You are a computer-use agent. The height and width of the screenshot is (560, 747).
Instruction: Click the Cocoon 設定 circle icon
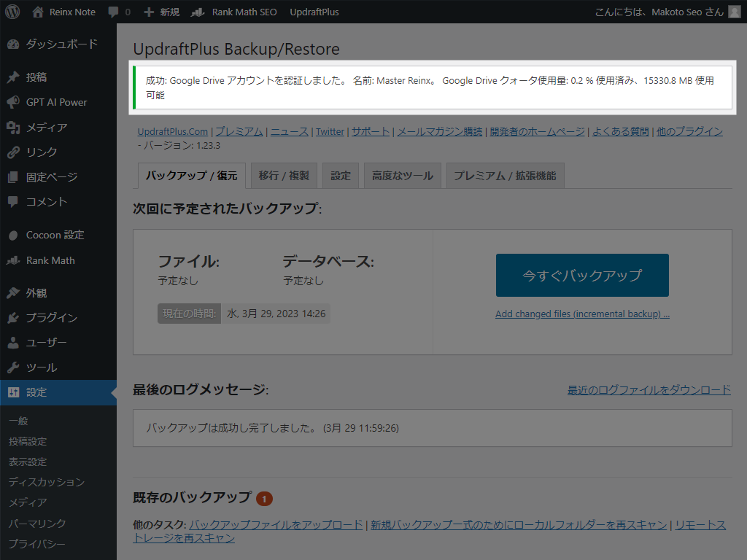[13, 236]
